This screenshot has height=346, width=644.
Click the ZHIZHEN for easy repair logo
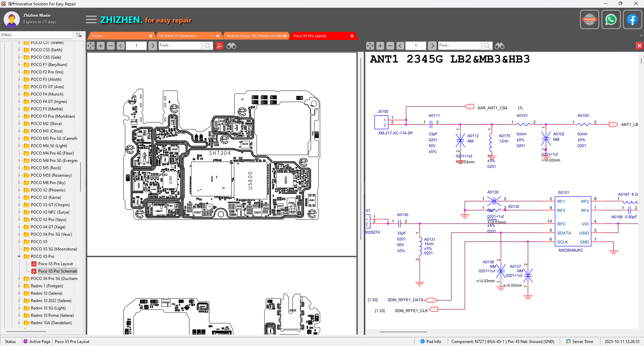[146, 20]
